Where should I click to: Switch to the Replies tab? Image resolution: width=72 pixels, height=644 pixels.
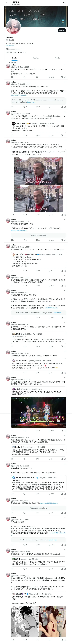pos(36,58)
